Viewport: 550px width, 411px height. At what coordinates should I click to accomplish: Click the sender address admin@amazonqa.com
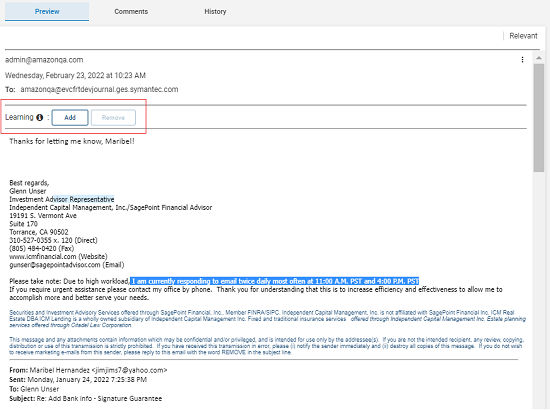tap(44, 60)
